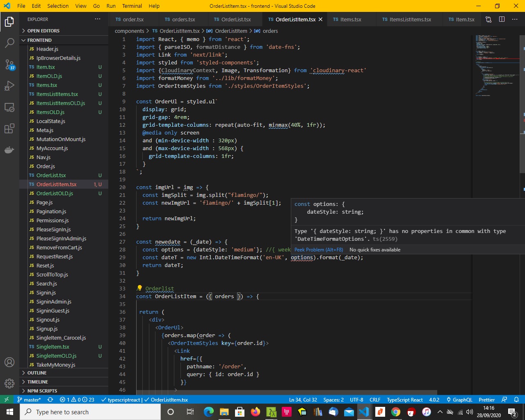The width and height of the screenshot is (525, 420).
Task: Click the editor minimap code overview
Action: [496, 66]
